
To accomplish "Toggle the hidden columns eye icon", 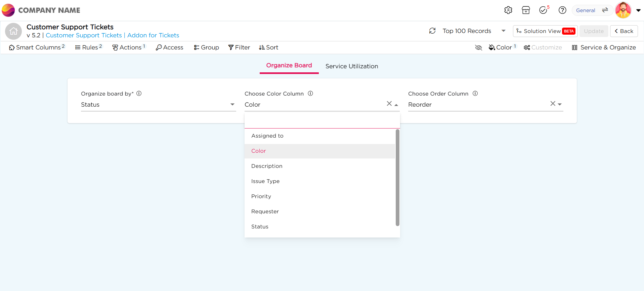I will tap(478, 47).
